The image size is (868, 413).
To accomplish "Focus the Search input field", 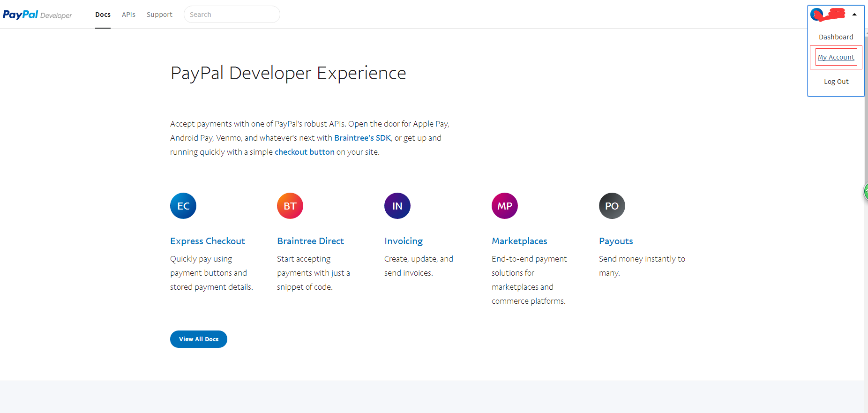I will 232,15.
